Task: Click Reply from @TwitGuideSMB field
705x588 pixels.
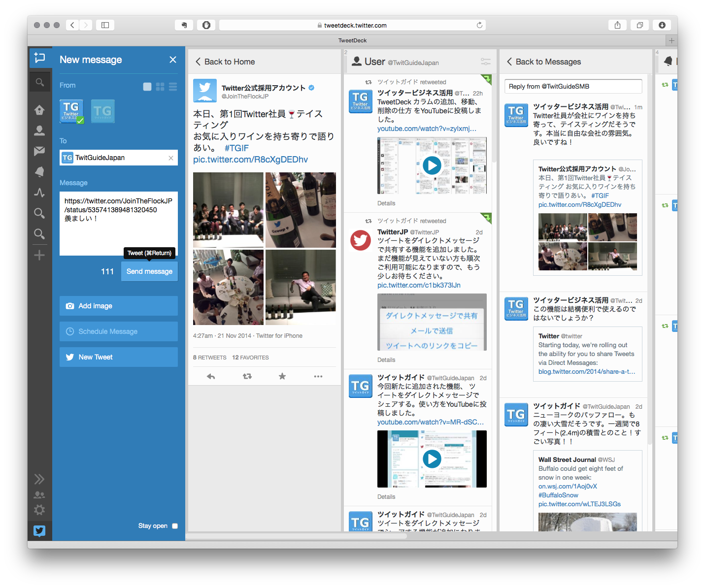Action: tap(573, 86)
